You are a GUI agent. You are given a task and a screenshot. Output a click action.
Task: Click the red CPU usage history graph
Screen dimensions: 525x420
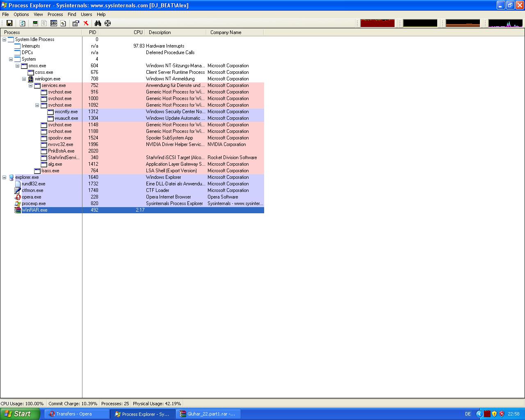pyautogui.click(x=377, y=23)
